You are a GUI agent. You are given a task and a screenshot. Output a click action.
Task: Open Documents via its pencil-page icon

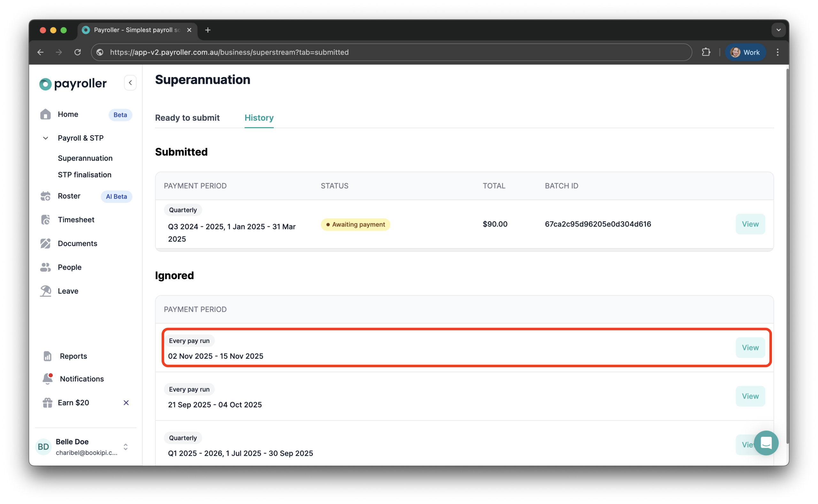(45, 243)
